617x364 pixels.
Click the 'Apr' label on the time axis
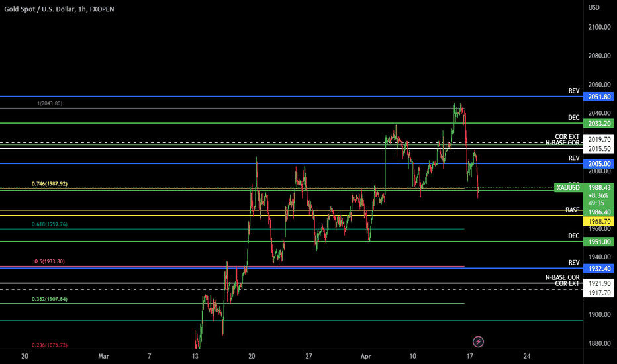tap(366, 357)
